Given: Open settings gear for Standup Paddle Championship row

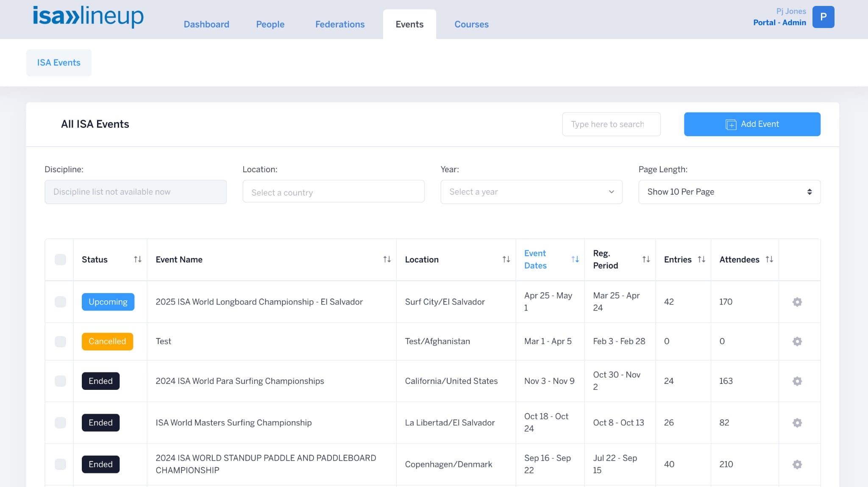Looking at the screenshot, I should click(797, 464).
